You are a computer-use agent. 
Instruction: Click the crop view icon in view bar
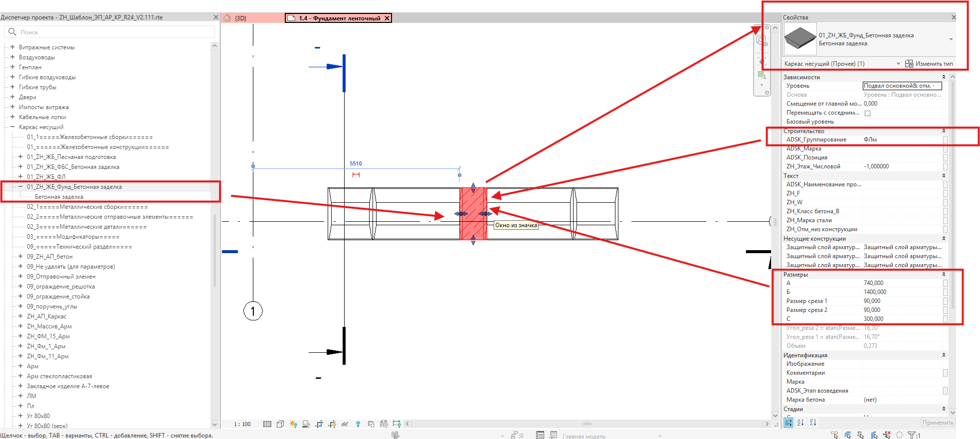(319, 424)
